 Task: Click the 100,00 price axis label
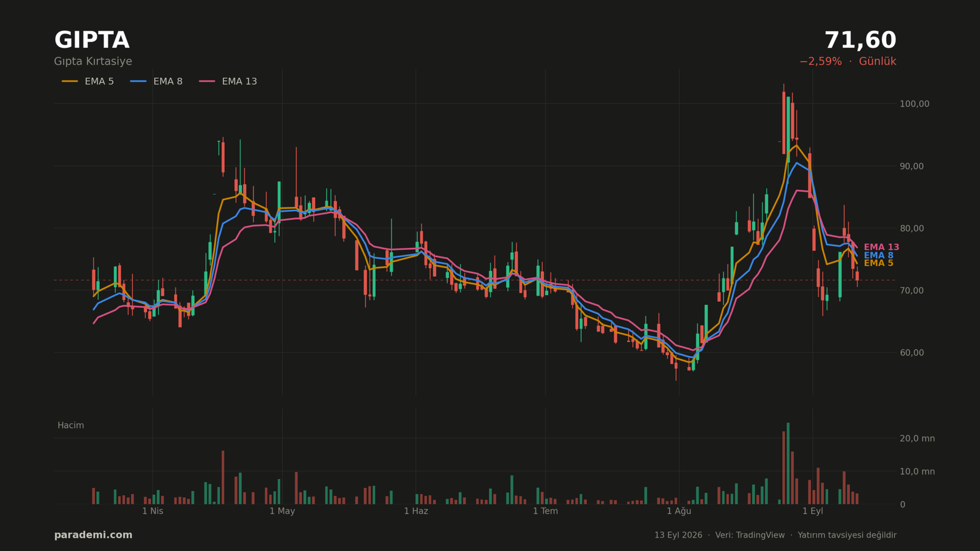point(914,104)
